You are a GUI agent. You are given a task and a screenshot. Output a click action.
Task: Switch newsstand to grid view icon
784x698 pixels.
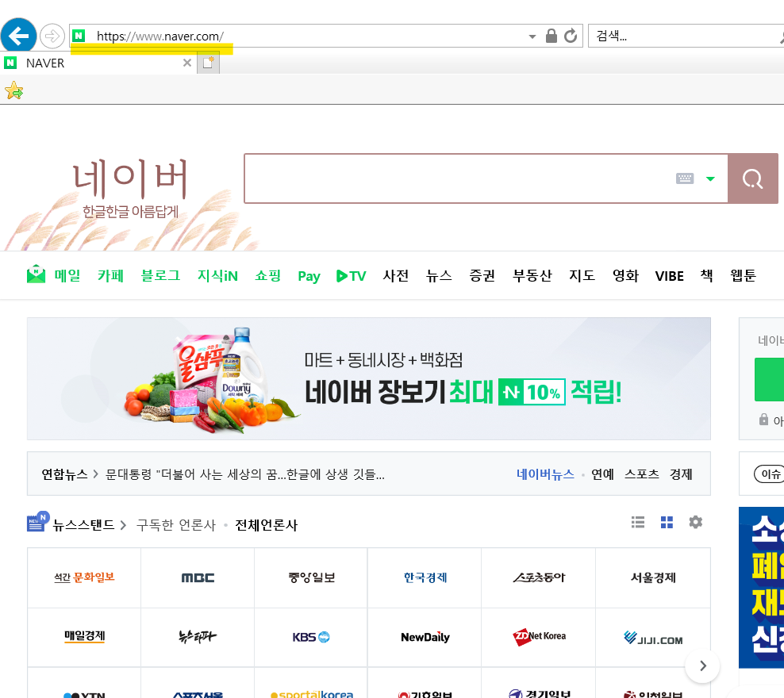coord(667,522)
